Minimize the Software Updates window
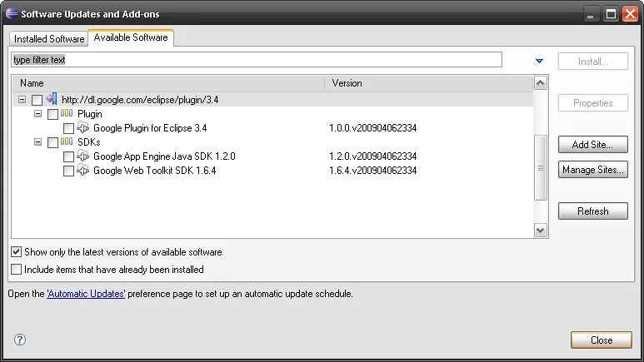Screen dimensions: 644x362 pyautogui.click(x=590, y=14)
